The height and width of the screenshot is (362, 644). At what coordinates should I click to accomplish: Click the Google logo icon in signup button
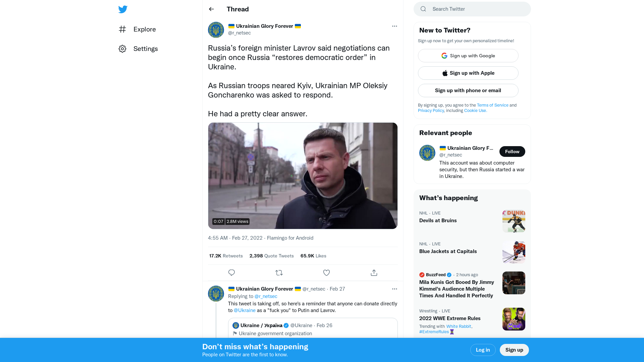(444, 56)
